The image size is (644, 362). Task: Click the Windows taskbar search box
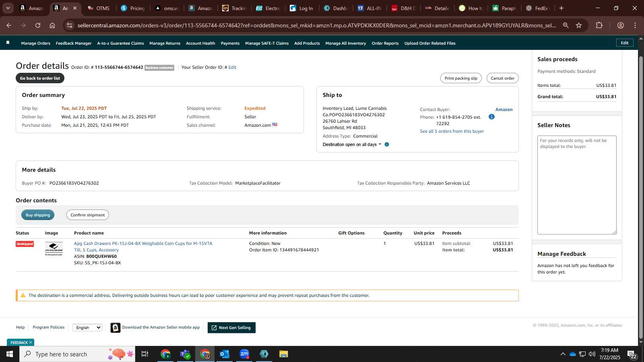coord(77,354)
